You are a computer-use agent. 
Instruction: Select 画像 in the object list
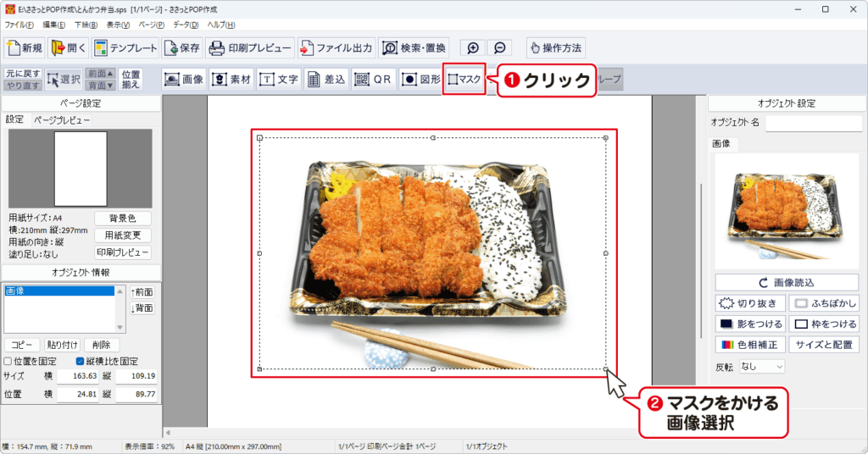pyautogui.click(x=59, y=291)
